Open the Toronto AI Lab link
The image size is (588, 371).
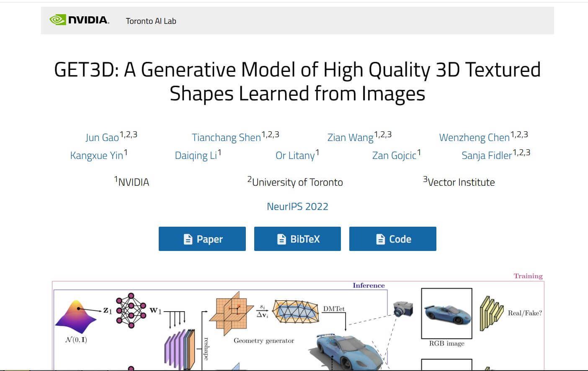click(x=151, y=21)
